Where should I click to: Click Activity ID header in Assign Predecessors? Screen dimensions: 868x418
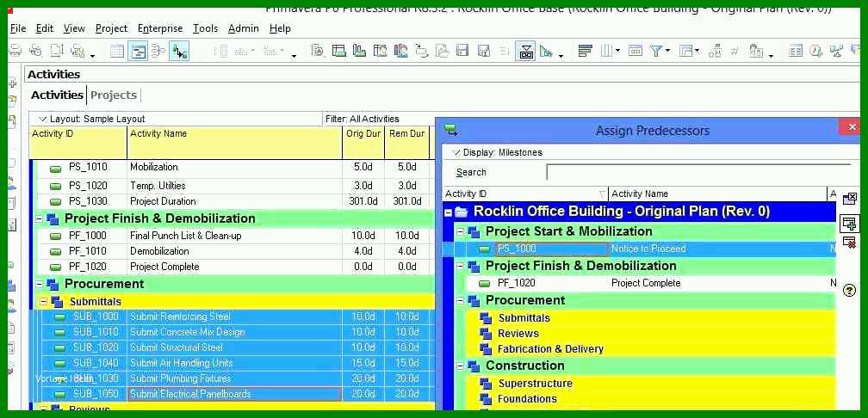pyautogui.click(x=526, y=194)
